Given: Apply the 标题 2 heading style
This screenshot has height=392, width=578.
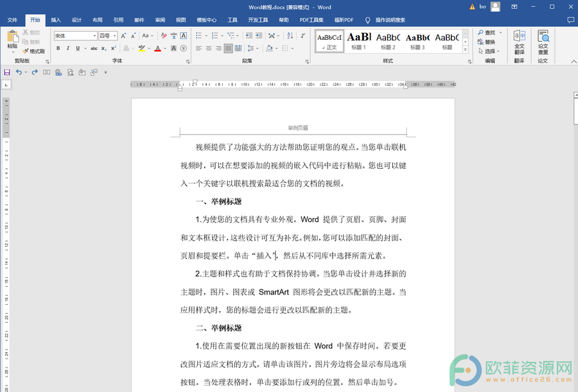Looking at the screenshot, I should [x=388, y=41].
